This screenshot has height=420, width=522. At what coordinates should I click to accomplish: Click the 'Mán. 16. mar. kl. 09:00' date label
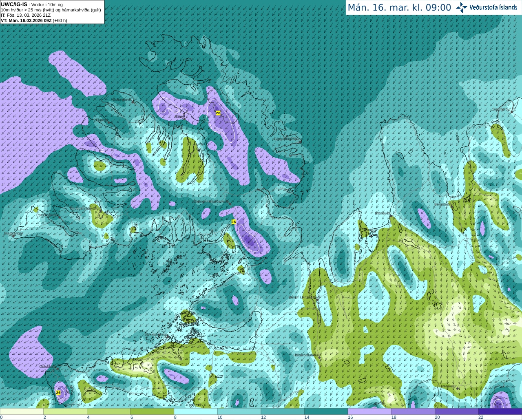tap(399, 8)
